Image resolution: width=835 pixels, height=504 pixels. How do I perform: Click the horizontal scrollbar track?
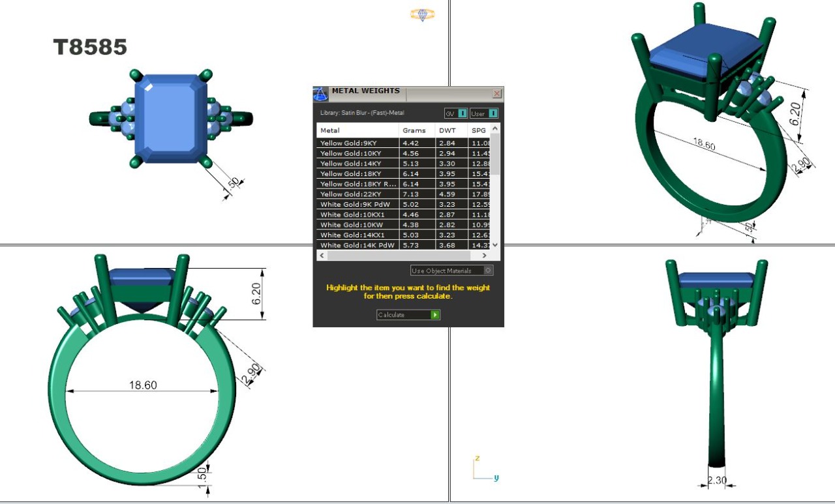pos(404,256)
